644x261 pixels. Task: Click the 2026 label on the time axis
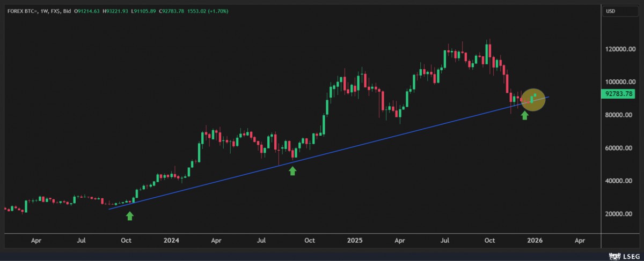coord(535,241)
